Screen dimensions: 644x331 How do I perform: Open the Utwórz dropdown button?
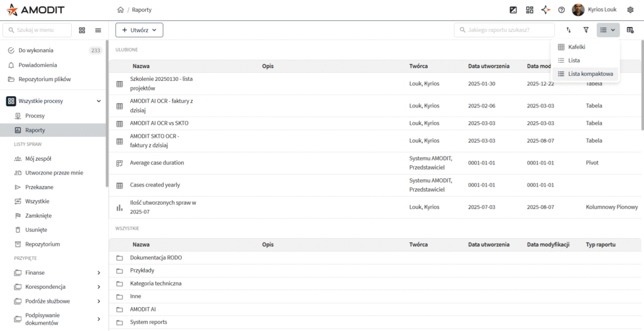click(139, 30)
